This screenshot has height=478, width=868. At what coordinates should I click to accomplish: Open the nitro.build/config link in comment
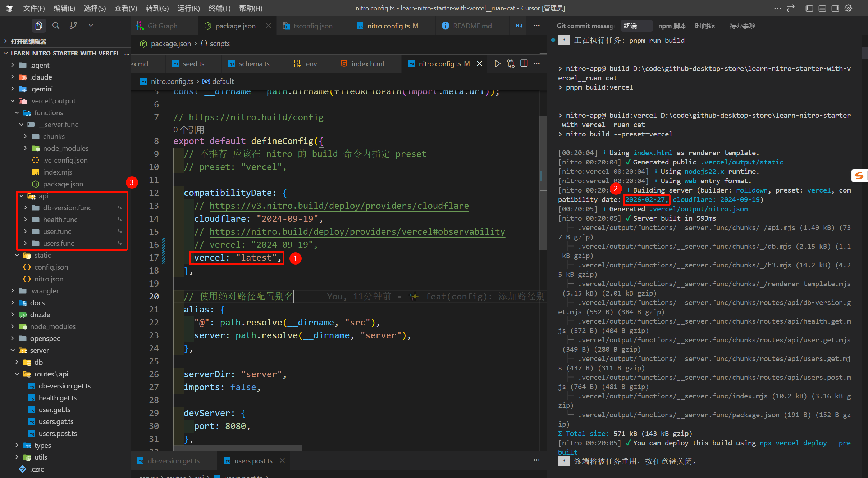tap(256, 117)
